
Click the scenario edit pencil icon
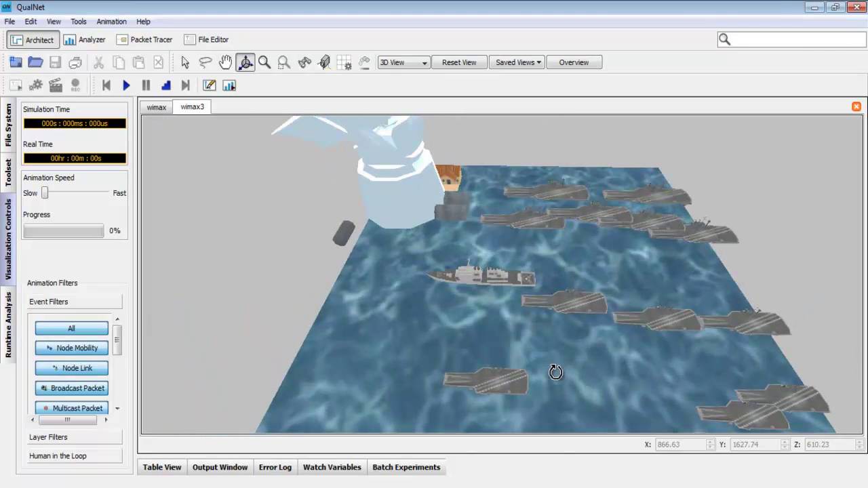pyautogui.click(x=210, y=85)
